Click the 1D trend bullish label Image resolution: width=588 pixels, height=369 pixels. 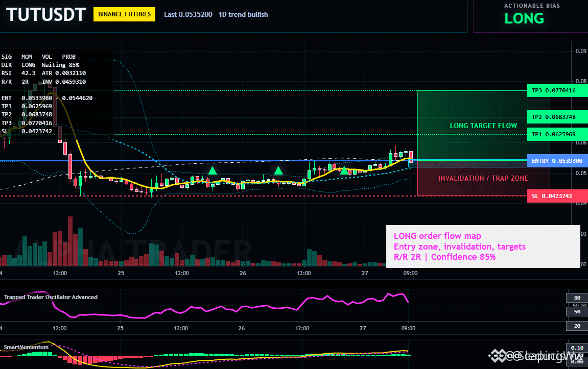pos(243,14)
